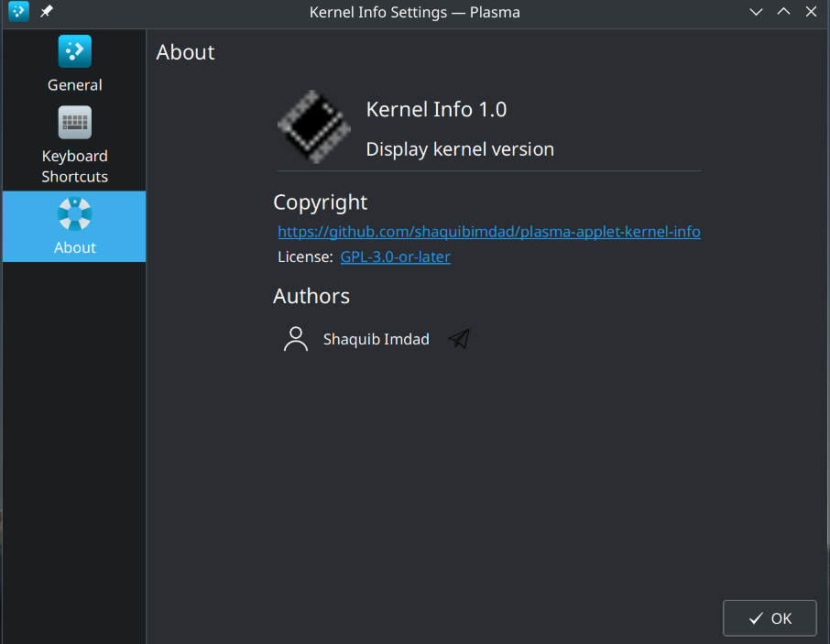Toggle the pin icon in the title bar
The height and width of the screenshot is (644, 830).
click(47, 11)
